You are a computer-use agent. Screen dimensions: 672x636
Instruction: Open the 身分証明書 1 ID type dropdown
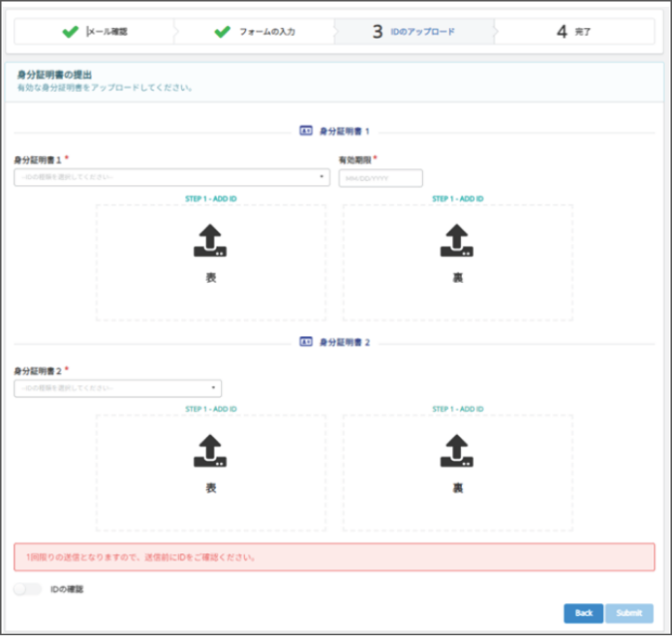coord(172,177)
